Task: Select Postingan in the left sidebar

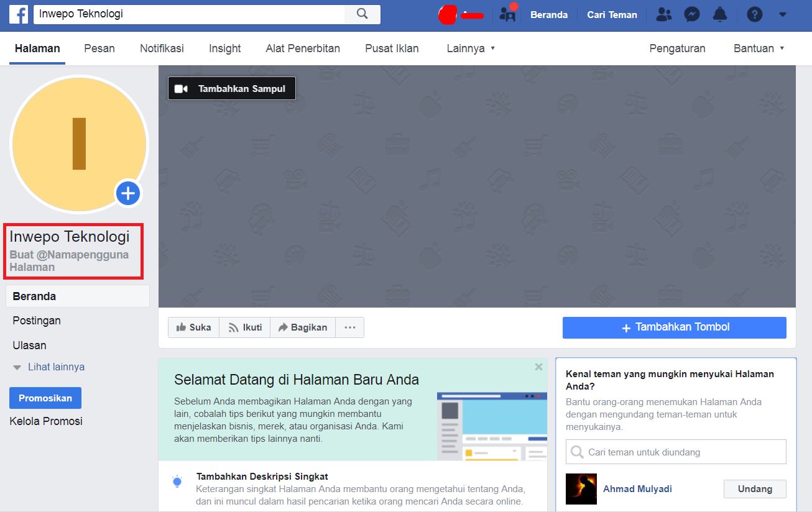Action: [x=37, y=321]
